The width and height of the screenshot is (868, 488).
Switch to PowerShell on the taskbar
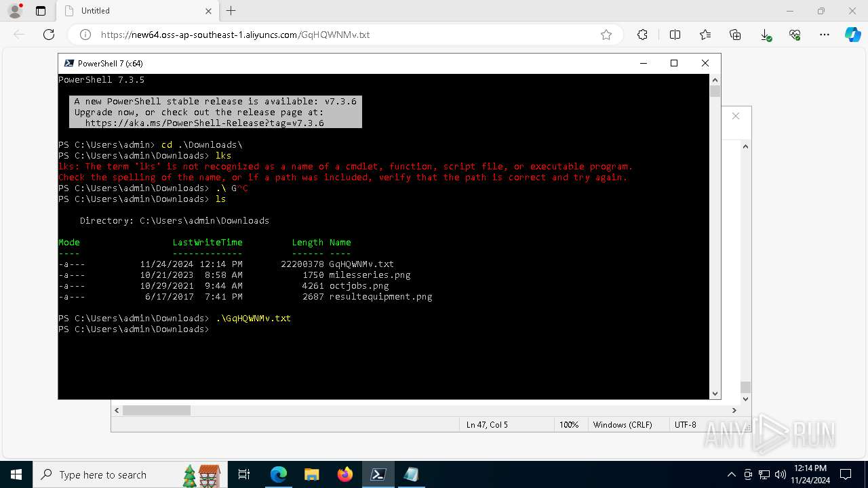(x=378, y=474)
